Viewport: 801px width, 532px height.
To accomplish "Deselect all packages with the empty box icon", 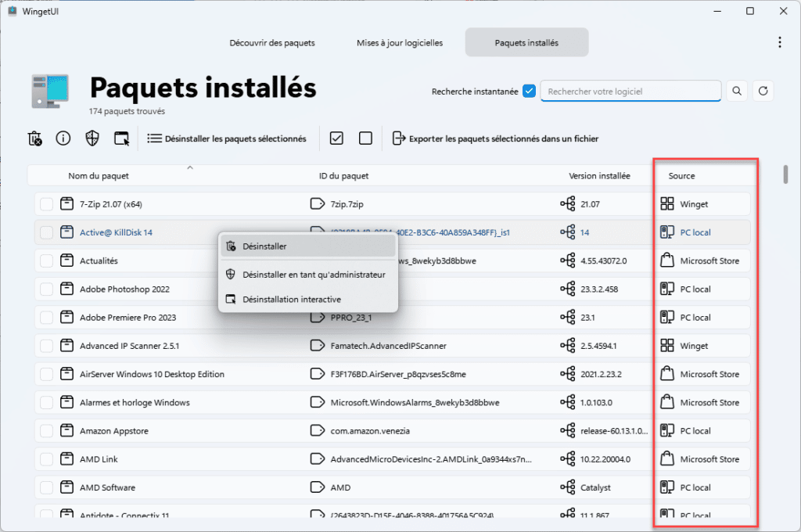I will 366,138.
